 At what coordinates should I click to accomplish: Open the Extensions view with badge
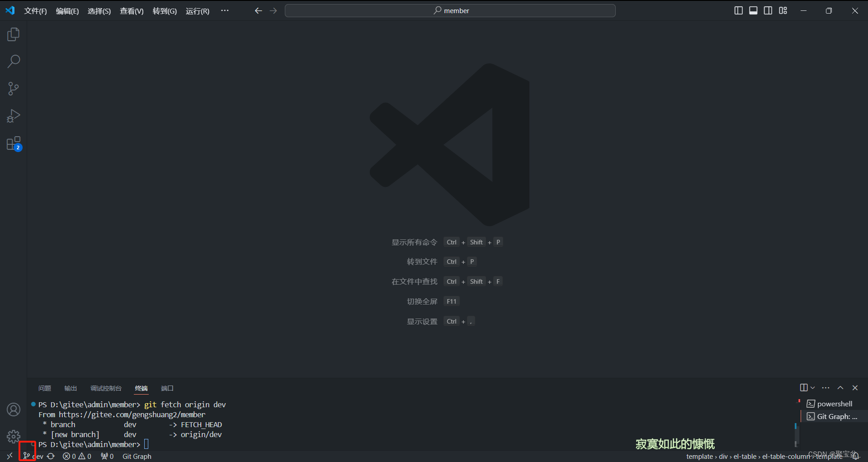(x=14, y=144)
